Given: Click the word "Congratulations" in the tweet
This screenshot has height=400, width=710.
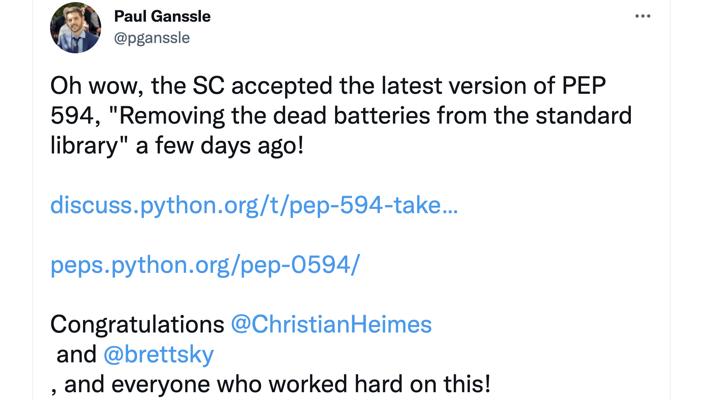Looking at the screenshot, I should pyautogui.click(x=137, y=325).
